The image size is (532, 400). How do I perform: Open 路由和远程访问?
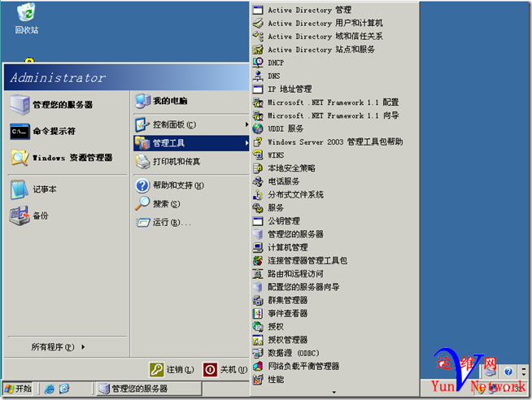[334, 274]
